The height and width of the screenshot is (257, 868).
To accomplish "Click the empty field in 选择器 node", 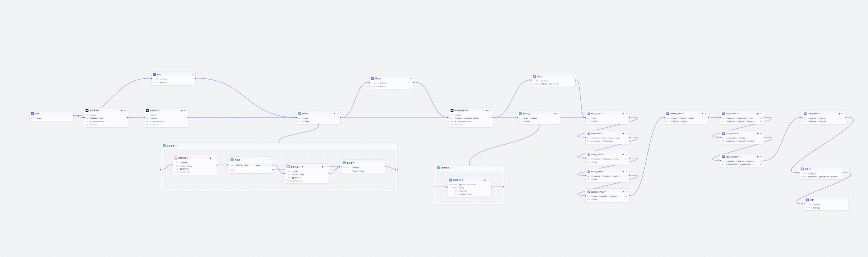I will point(252,170).
